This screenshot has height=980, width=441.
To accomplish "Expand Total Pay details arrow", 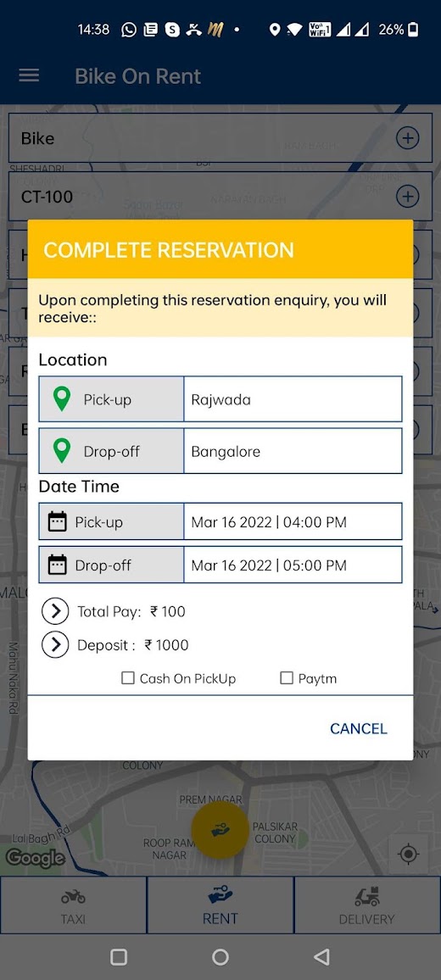I will point(55,611).
